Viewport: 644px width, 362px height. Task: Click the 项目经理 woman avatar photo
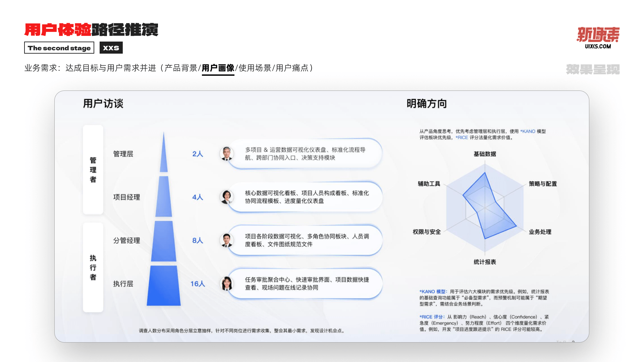point(226,197)
